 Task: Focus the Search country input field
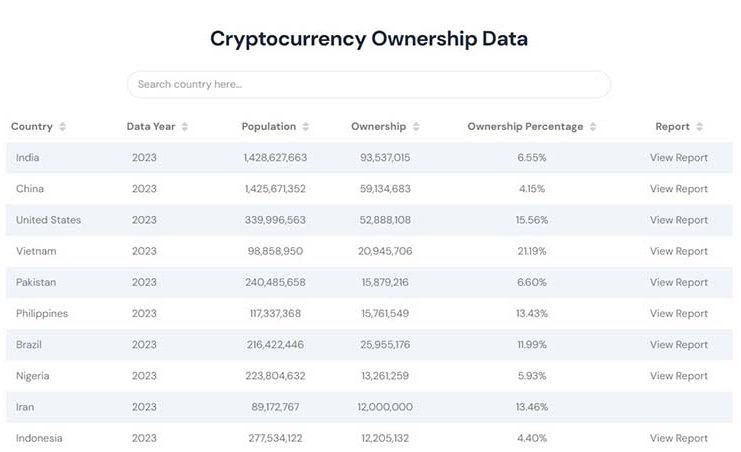click(368, 84)
